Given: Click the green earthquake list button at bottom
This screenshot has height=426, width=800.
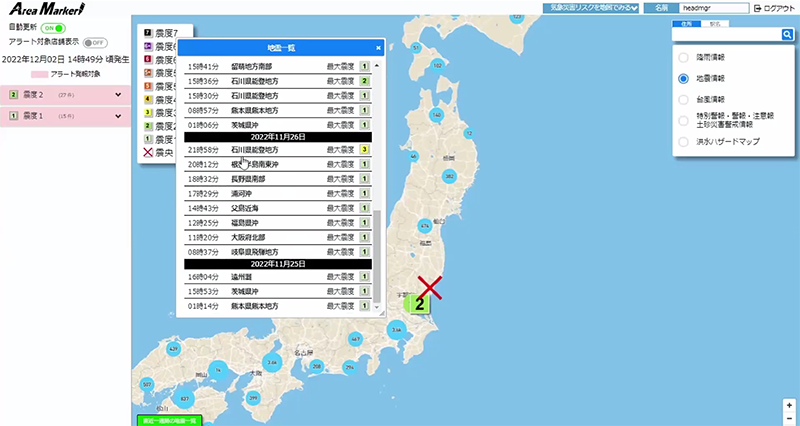Looking at the screenshot, I should click(x=168, y=420).
